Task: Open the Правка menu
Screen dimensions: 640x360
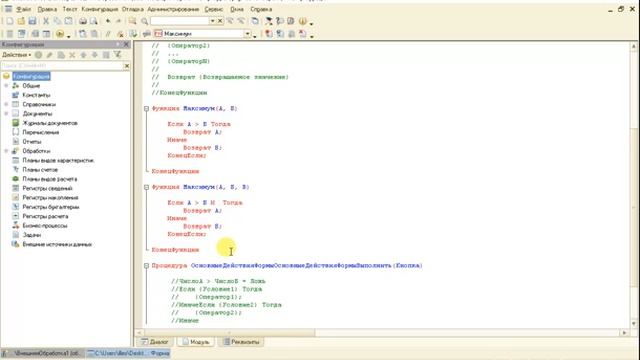Action: point(47,9)
